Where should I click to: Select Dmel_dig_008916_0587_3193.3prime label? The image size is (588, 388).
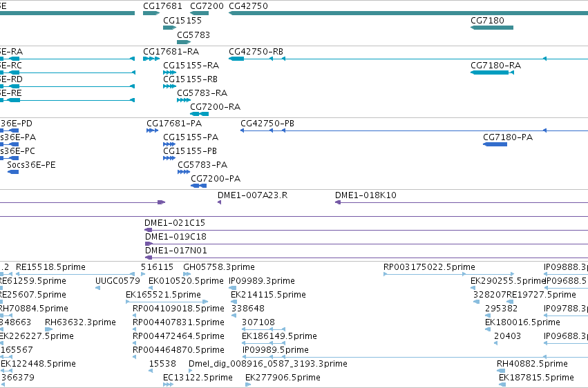268,364
